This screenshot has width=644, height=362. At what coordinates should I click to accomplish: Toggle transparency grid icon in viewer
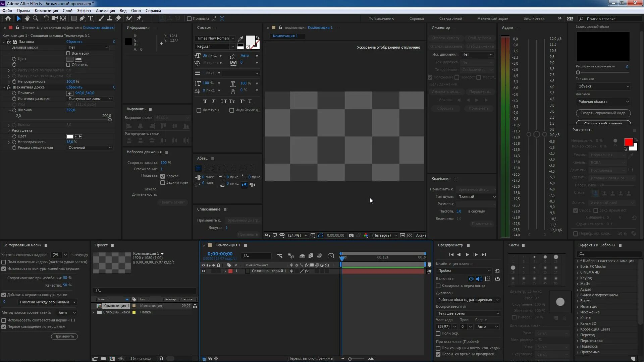410,235
